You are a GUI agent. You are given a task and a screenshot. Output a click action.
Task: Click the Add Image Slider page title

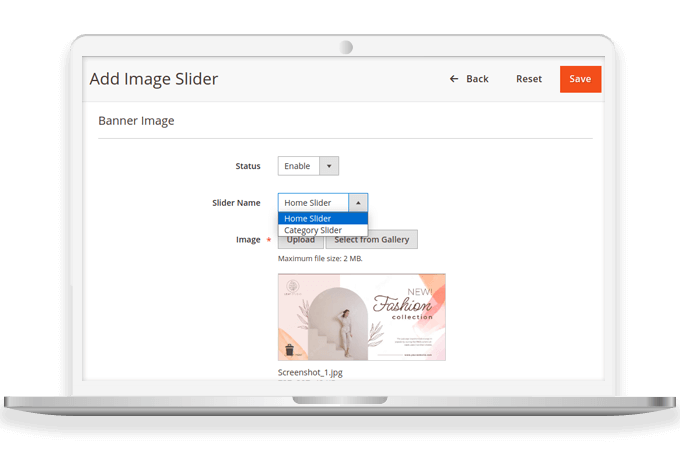(x=154, y=79)
